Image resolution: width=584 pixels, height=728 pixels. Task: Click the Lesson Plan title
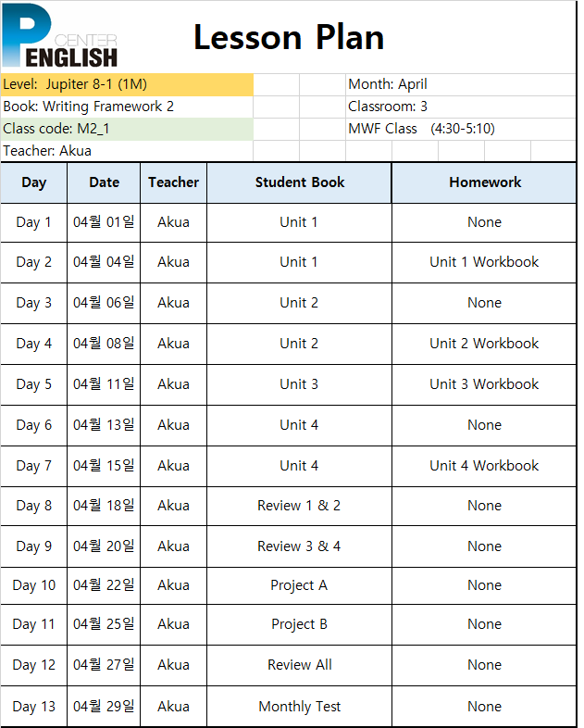(x=289, y=38)
